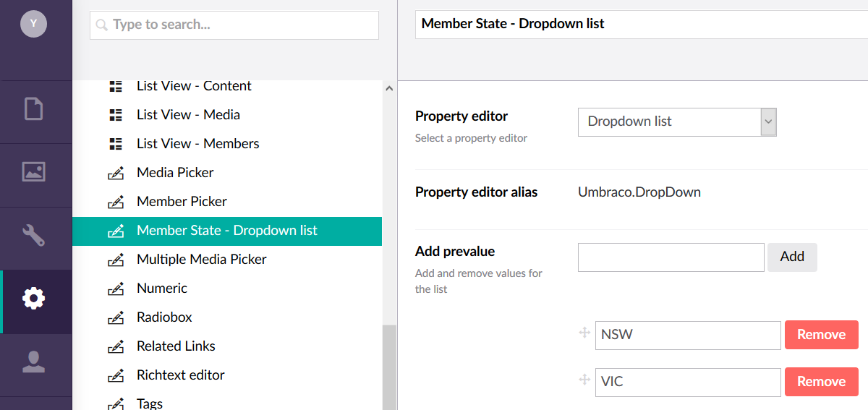868x410 pixels.
Task: Open the Settings section wrench icon
Action: 34,235
